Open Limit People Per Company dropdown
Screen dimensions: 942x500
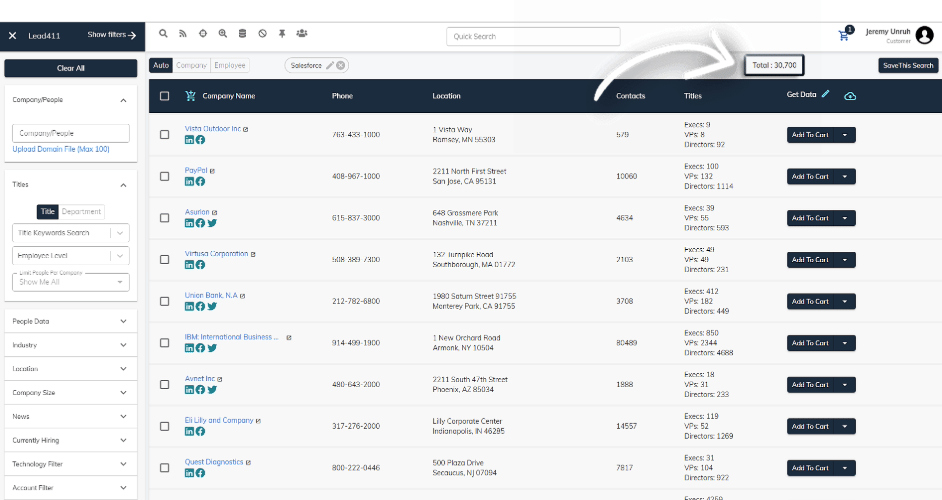click(x=71, y=282)
